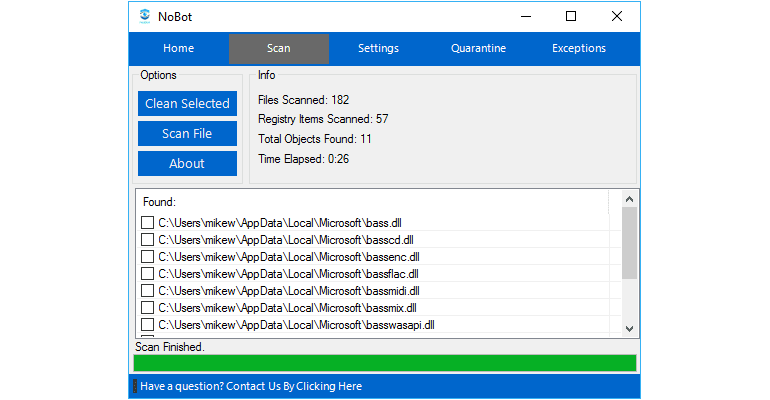Open the Exceptions tab

[x=578, y=48]
